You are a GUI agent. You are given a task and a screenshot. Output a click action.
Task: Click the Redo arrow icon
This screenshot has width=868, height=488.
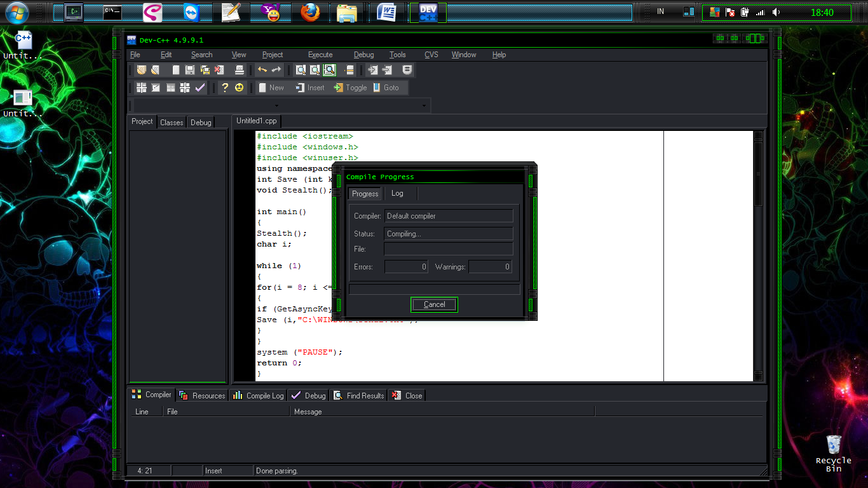point(276,70)
